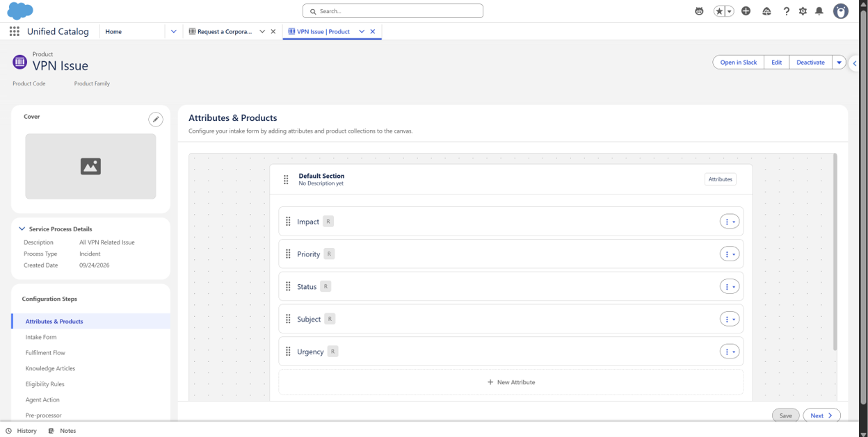Screen dimensions: 868x437
Task: Select the Knowledge Articles configuration step
Action: click(x=50, y=368)
